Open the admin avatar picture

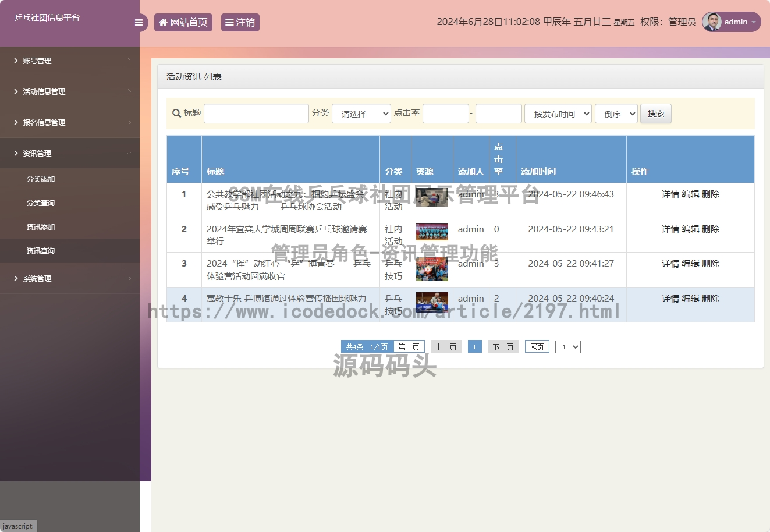pyautogui.click(x=712, y=22)
